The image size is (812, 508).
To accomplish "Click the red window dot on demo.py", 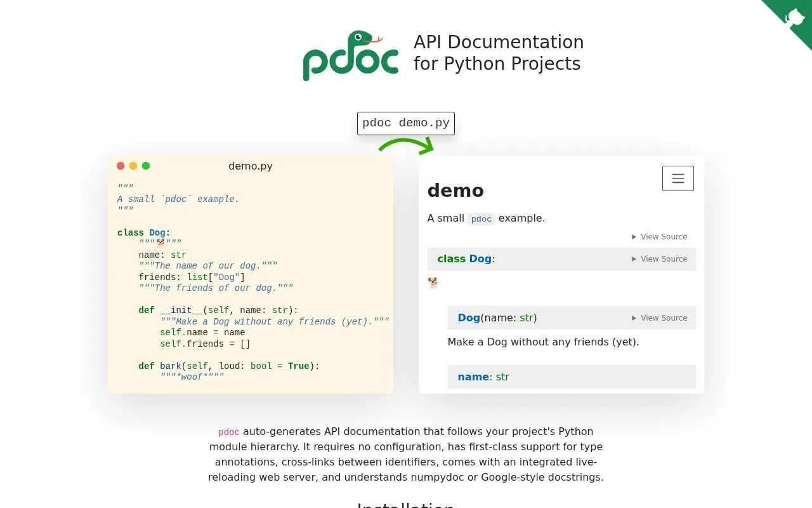I will 121,166.
